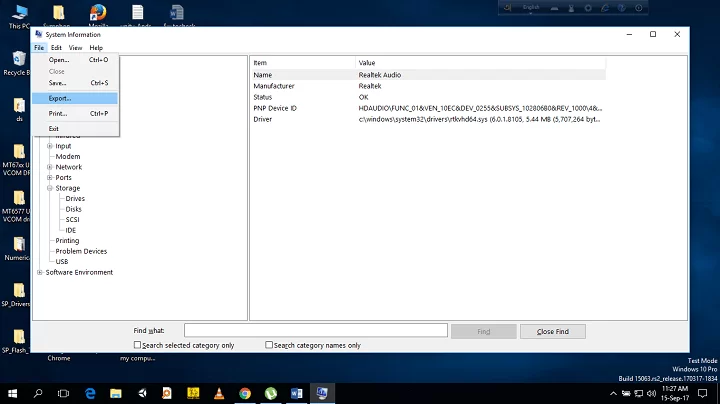720x404 pixels.
Task: Select the 'Manufacturer' row
Action: 428,86
